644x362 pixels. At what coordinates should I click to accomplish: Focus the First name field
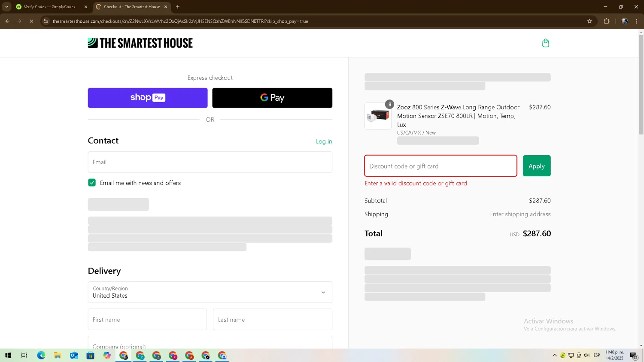point(147,320)
